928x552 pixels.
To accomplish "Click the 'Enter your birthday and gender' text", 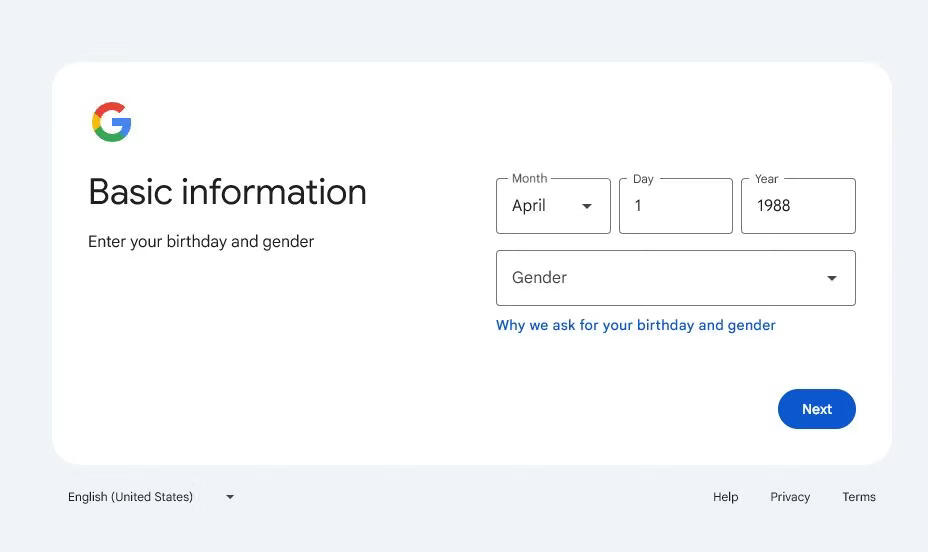I will [201, 241].
